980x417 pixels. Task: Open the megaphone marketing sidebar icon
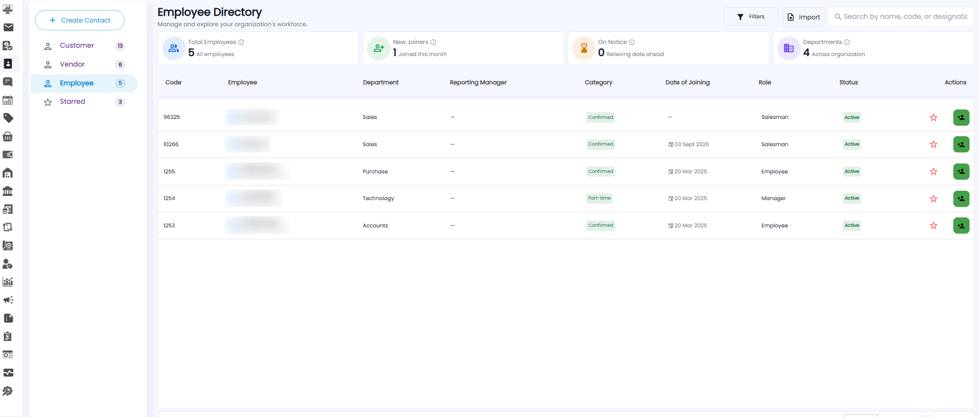(x=8, y=300)
